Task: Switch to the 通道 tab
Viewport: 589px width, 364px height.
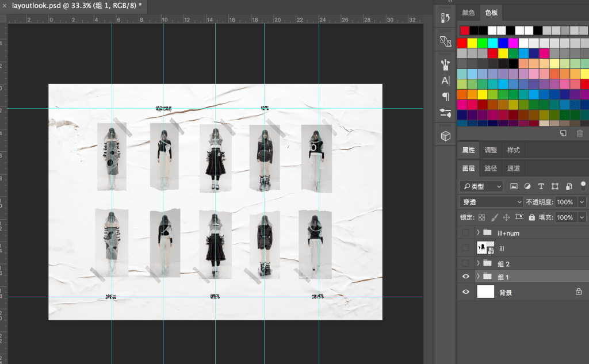Action: point(513,168)
